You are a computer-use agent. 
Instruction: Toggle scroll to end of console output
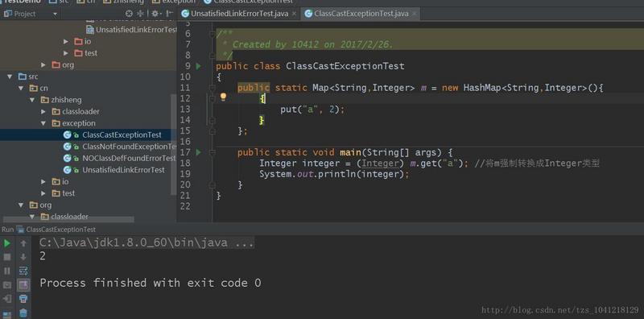(x=23, y=284)
